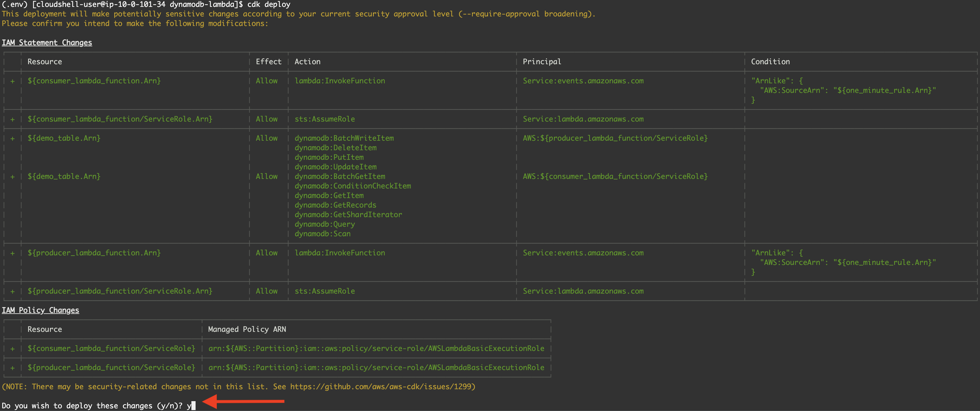This screenshot has height=411, width=980.
Task: Open the github.com/aws/aws-cdk/issues/1299 URL
Action: click(380, 387)
